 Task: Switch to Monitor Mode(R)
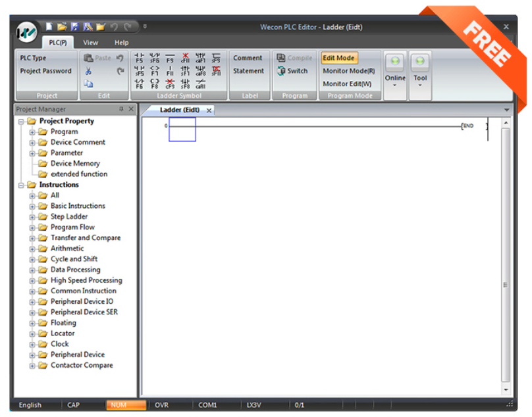click(349, 71)
